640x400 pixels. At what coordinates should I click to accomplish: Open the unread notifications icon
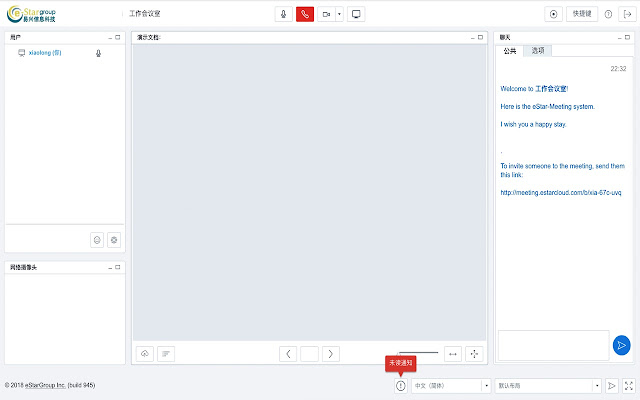[x=401, y=386]
